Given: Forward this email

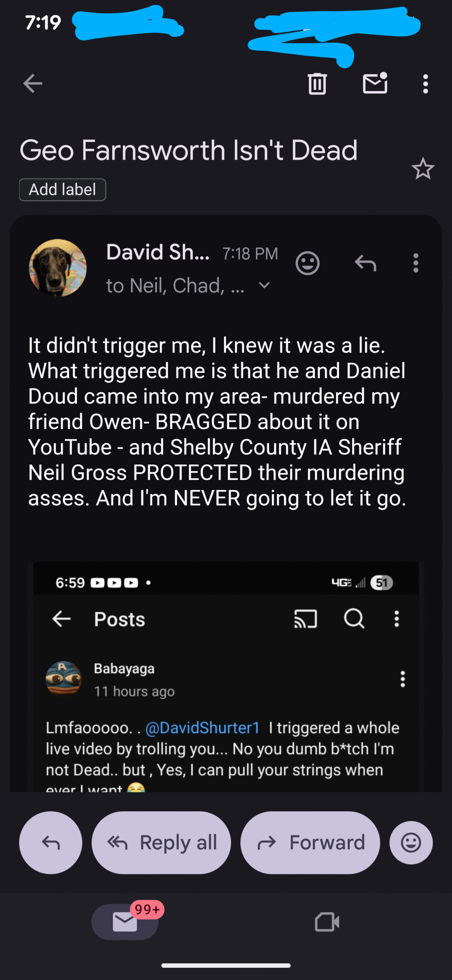Looking at the screenshot, I should tap(310, 843).
